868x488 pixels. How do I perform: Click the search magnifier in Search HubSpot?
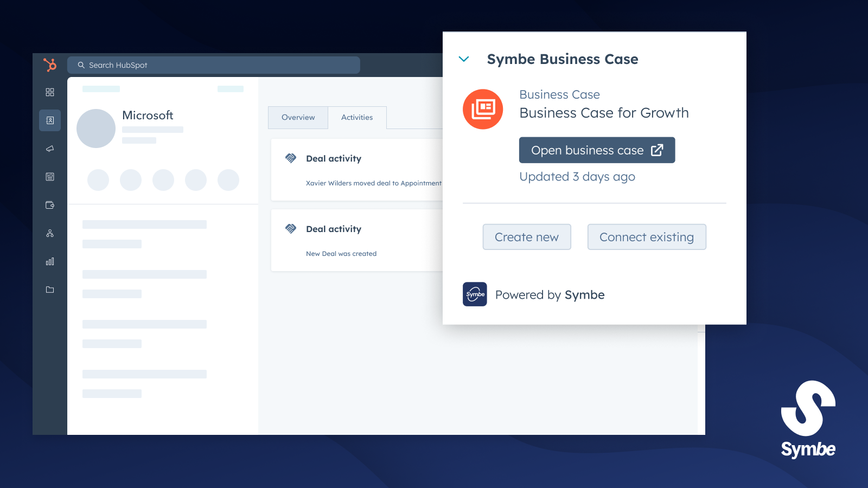[81, 65]
